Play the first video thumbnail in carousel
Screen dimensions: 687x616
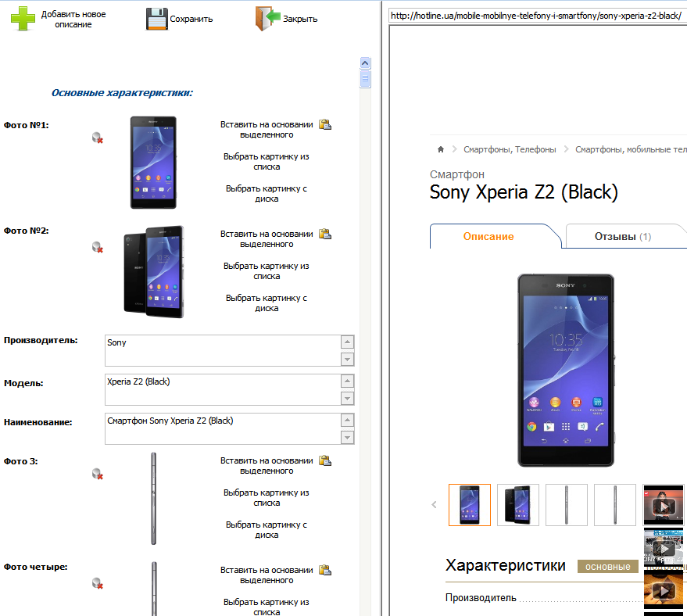coord(664,505)
